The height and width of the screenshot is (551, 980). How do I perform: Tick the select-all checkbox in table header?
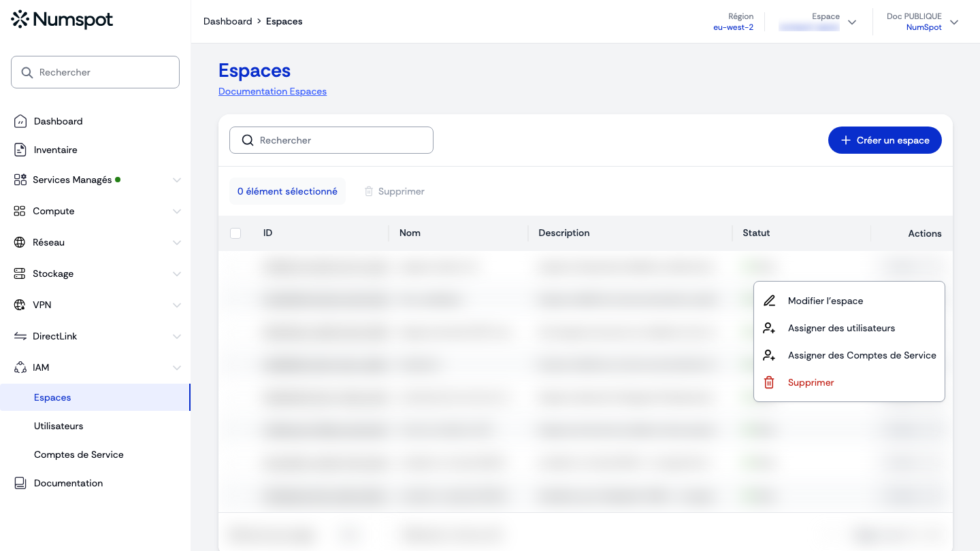(235, 233)
